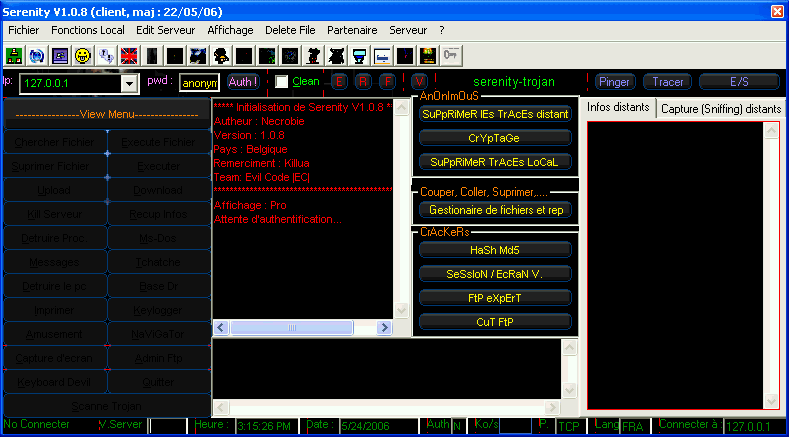
Task: Click the British flag toolbar icon
Action: (129, 54)
